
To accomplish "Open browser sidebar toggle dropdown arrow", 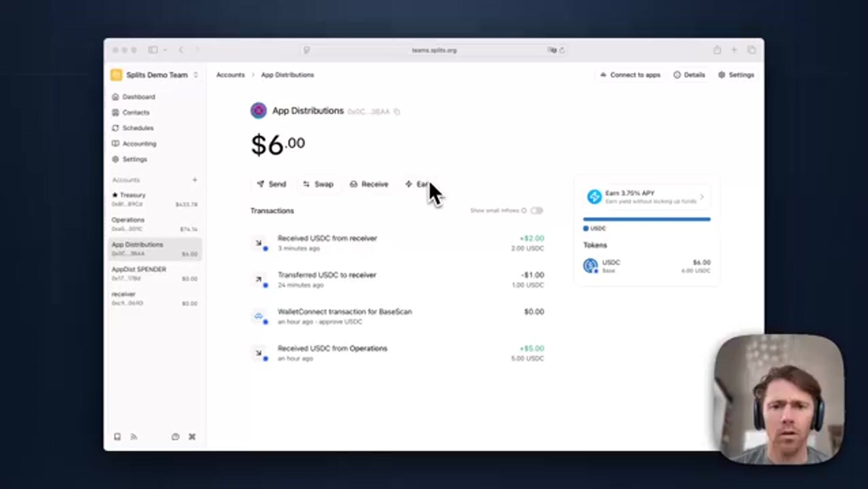I will (x=165, y=50).
